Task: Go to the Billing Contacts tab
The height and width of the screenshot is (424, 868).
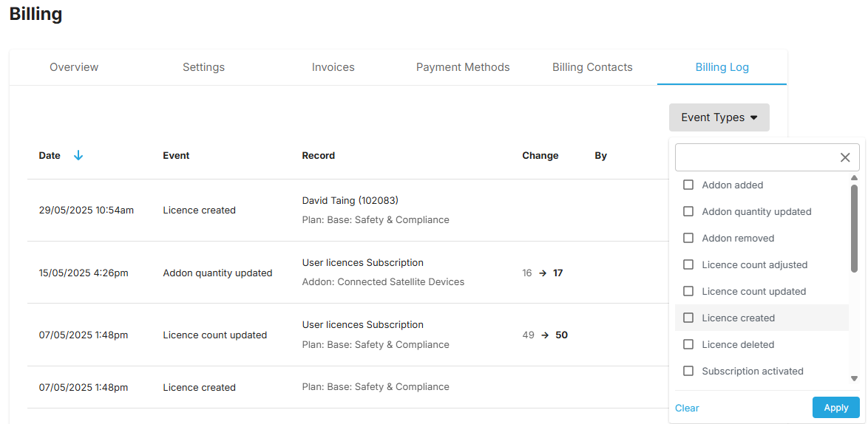Action: pyautogui.click(x=592, y=67)
